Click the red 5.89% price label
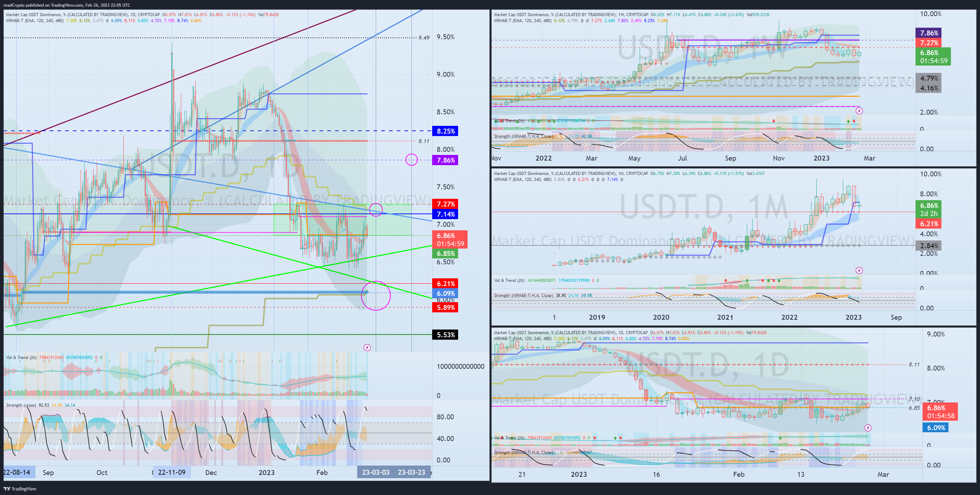 click(x=445, y=307)
